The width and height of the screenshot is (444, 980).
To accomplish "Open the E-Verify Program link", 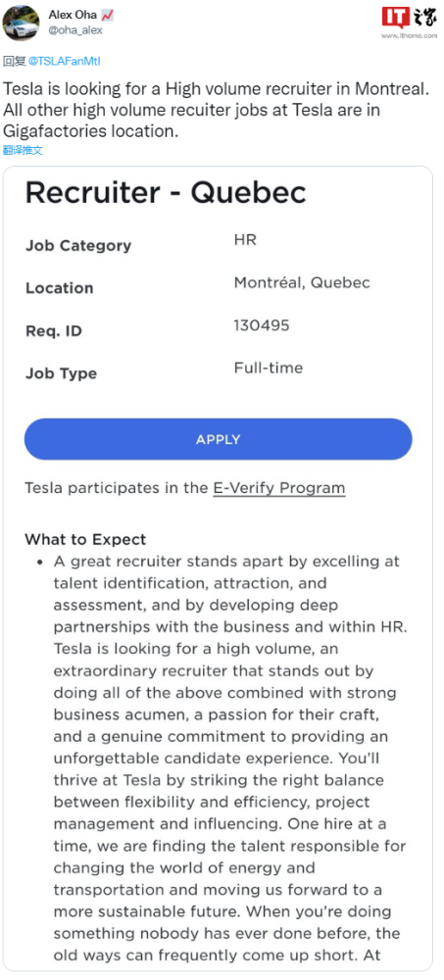I will (x=279, y=488).
